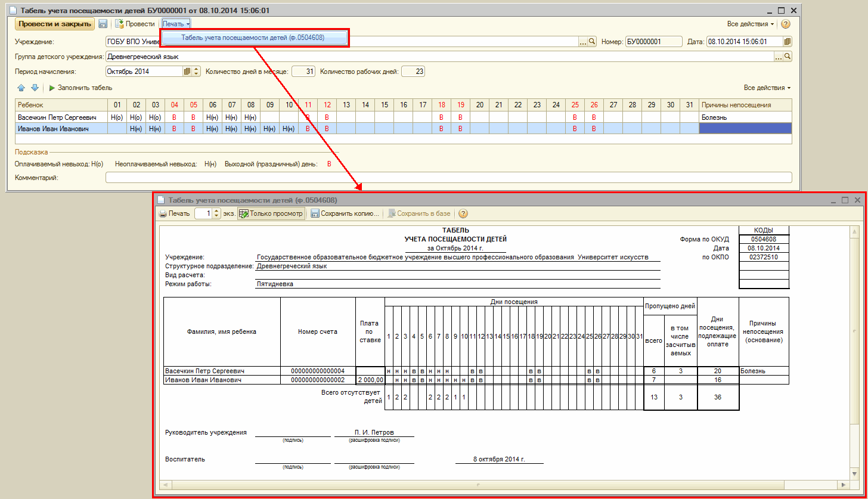
Task: Click the Ребенок column header
Action: (x=61, y=105)
